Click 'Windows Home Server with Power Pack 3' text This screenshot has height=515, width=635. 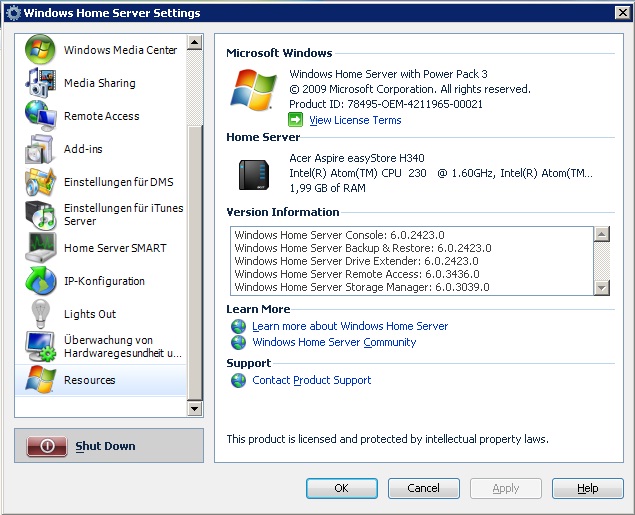pyautogui.click(x=388, y=74)
